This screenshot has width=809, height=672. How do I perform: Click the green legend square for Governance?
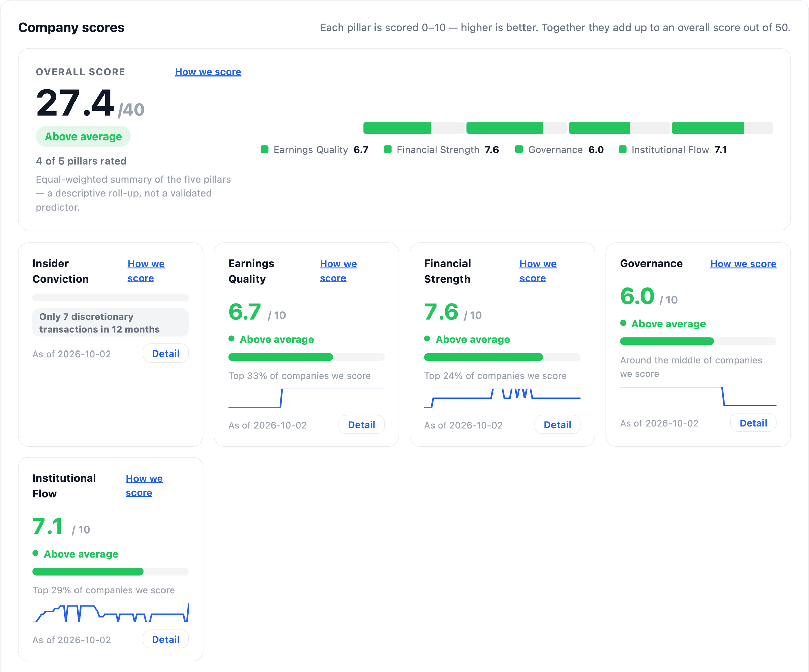[519, 149]
